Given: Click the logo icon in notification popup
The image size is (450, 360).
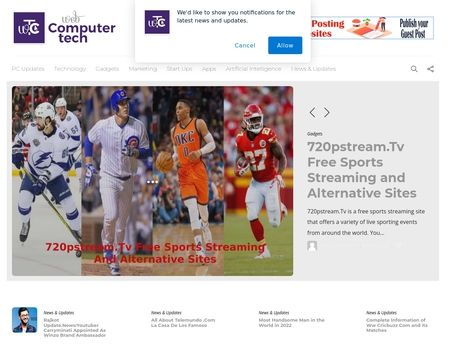Looking at the screenshot, I should (x=157, y=22).
